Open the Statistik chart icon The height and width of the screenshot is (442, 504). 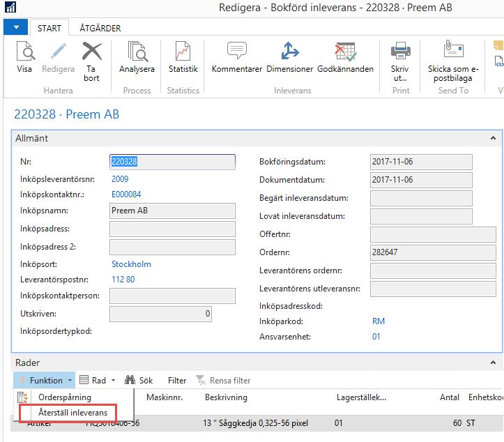point(183,51)
